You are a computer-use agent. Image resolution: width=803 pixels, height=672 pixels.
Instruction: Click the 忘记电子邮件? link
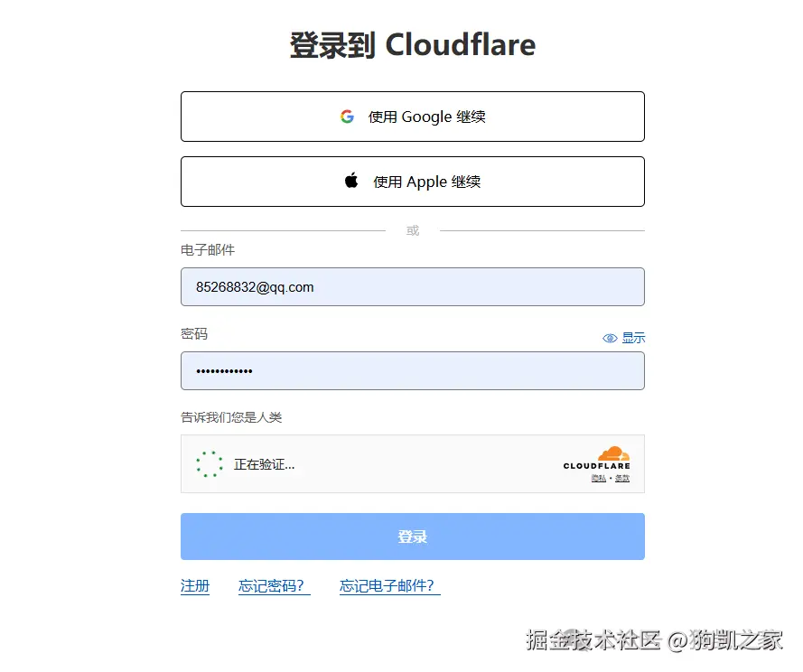388,586
